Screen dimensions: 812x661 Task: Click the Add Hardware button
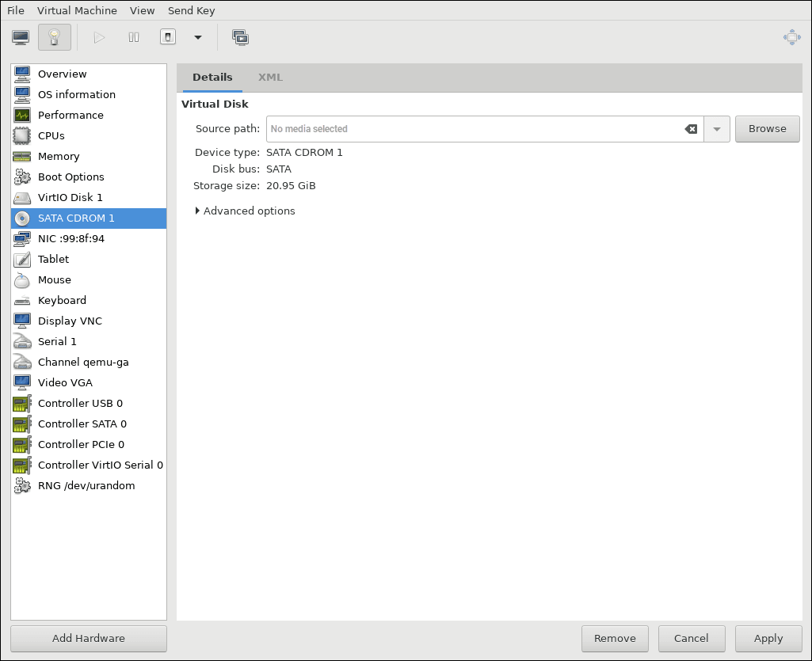(89, 638)
